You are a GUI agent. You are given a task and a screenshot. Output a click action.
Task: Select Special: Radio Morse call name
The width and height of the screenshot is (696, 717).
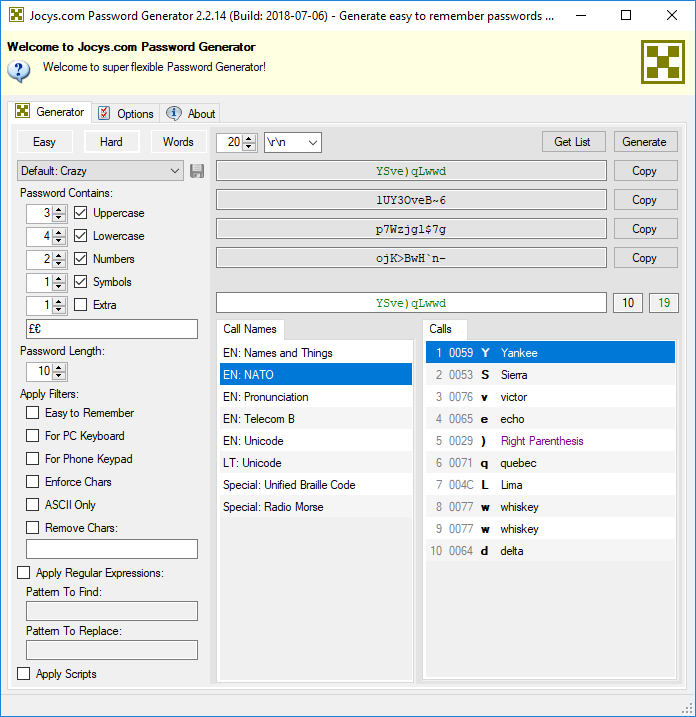316,506
